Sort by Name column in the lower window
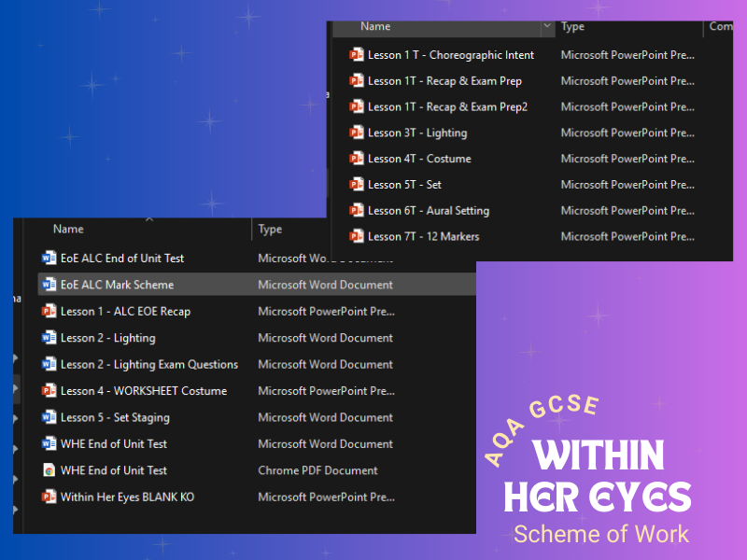747x560 pixels. click(68, 230)
